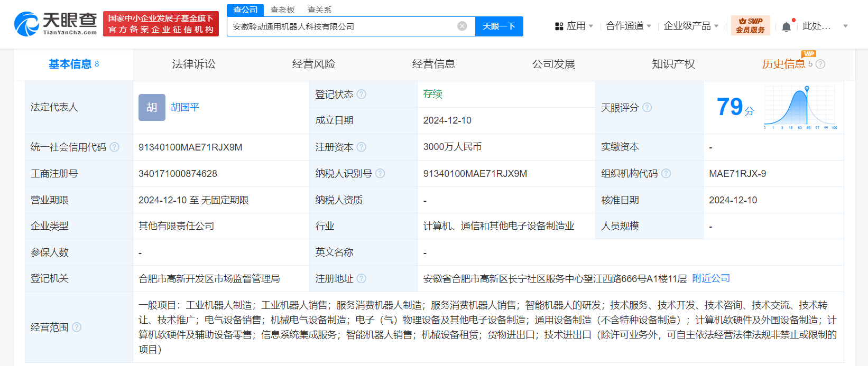Click the 79分 score value
Screen dimensions: 868x366
coord(735,107)
